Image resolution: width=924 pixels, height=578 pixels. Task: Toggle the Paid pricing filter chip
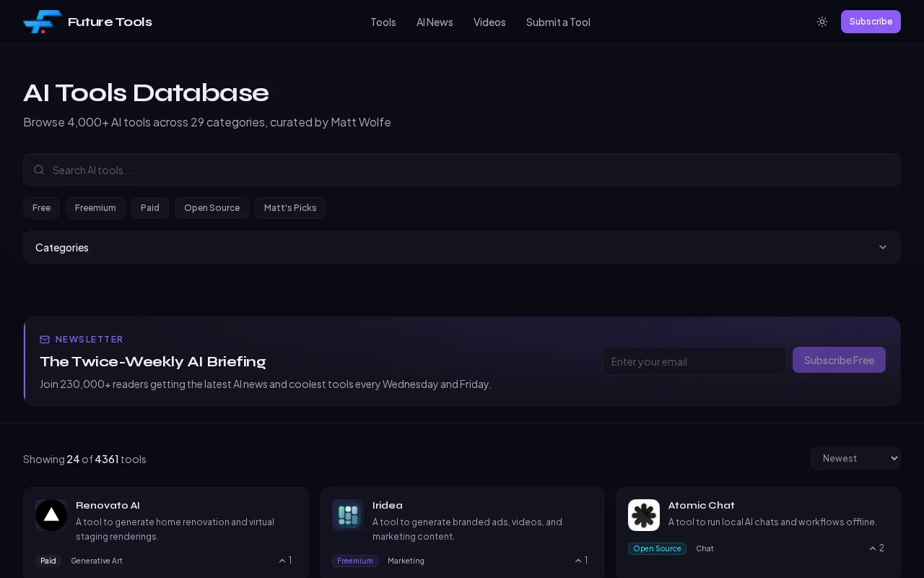[x=150, y=208]
